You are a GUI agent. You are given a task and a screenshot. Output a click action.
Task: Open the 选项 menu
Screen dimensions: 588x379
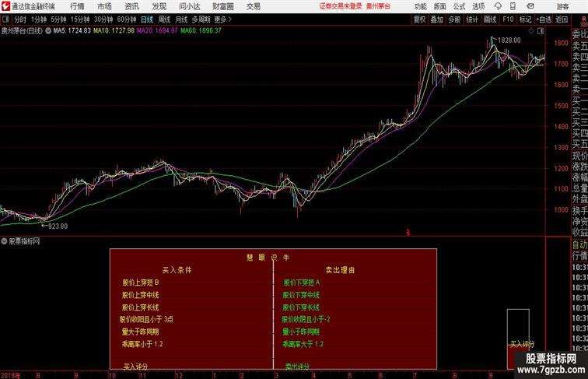pyautogui.click(x=478, y=6)
